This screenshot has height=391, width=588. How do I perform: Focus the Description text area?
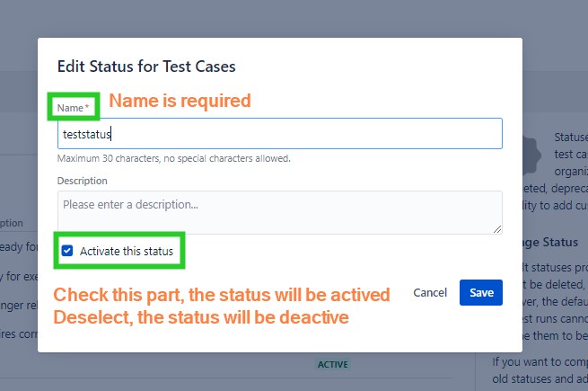pos(278,212)
